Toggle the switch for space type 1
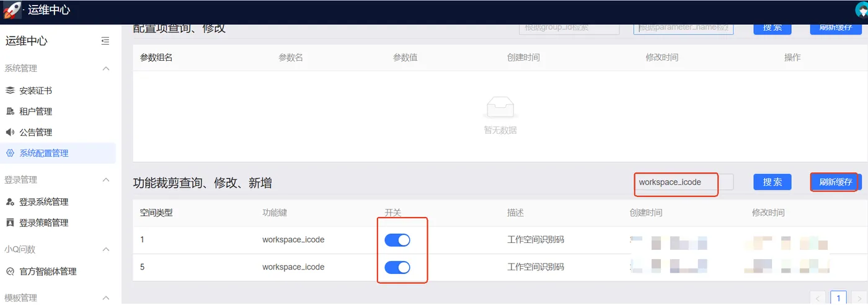The image size is (868, 305). 397,240
